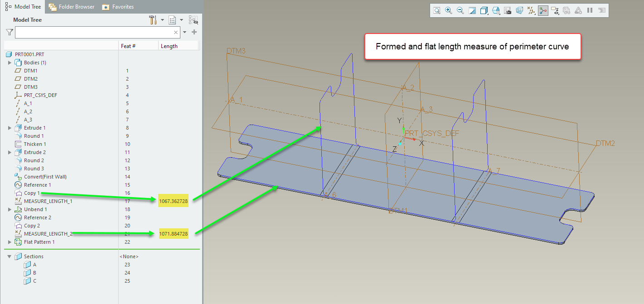644x304 pixels.
Task: Click the plus button next to search
Action: (x=194, y=32)
